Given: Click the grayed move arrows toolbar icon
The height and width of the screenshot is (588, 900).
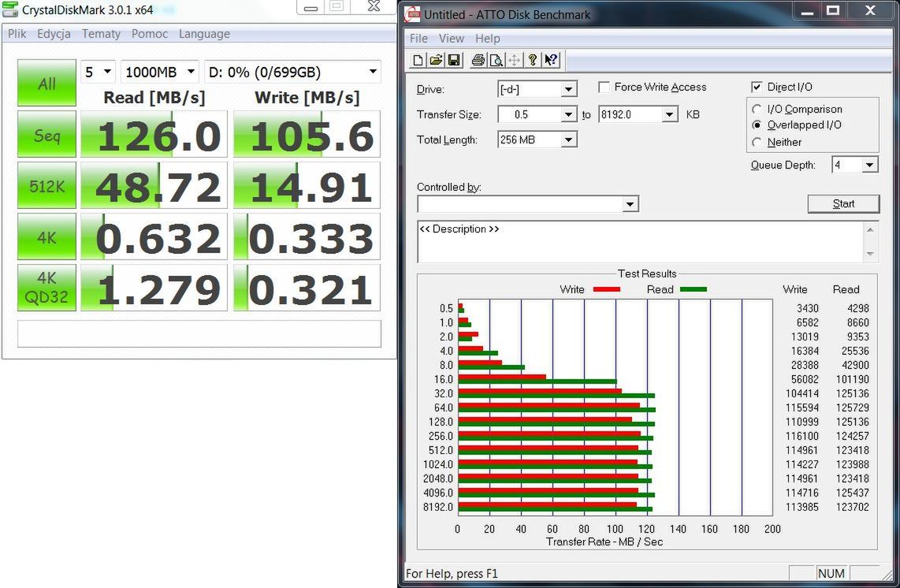Looking at the screenshot, I should [x=515, y=60].
